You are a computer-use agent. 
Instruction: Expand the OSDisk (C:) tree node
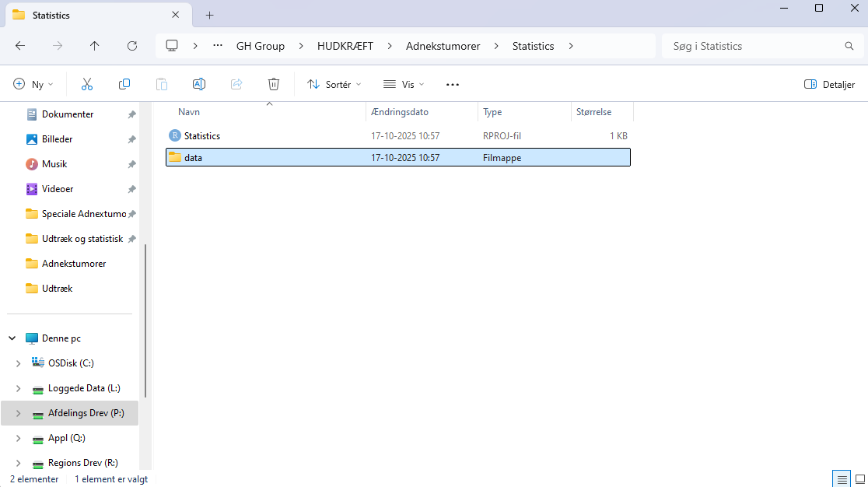(x=19, y=363)
